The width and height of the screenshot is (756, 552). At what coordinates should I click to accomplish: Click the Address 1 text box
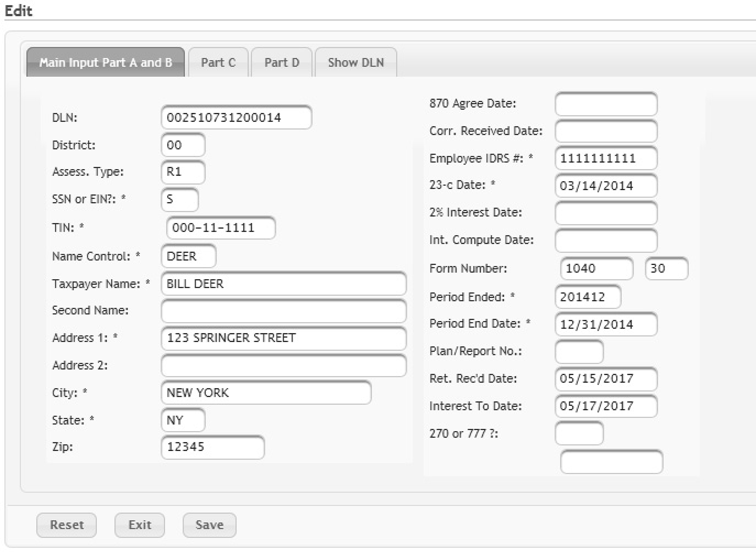point(283,338)
